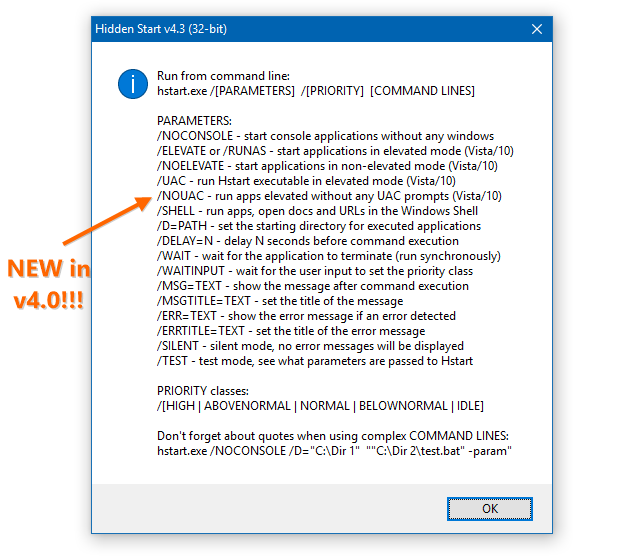Click the "Run from command line:" heading
The width and height of the screenshot is (640, 556).
coord(223,76)
